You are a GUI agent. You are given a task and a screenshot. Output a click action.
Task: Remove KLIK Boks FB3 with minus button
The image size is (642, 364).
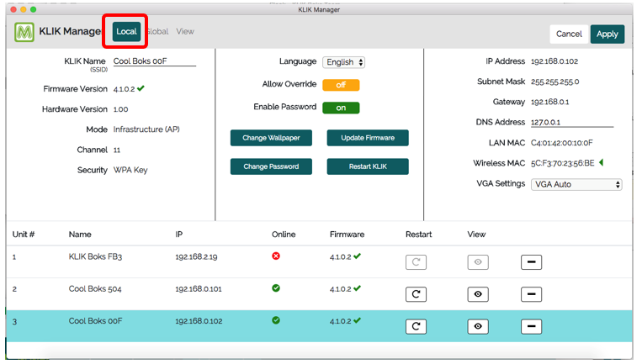coord(532,262)
